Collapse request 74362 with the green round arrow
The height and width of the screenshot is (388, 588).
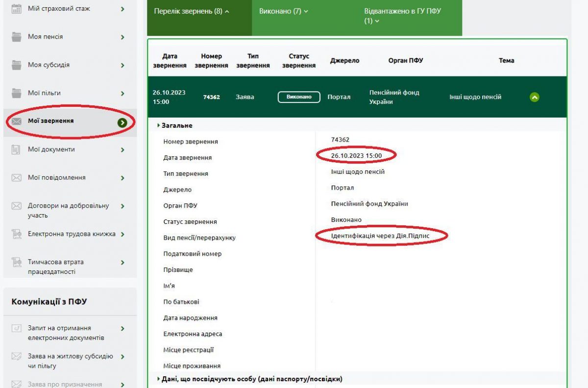tap(535, 97)
